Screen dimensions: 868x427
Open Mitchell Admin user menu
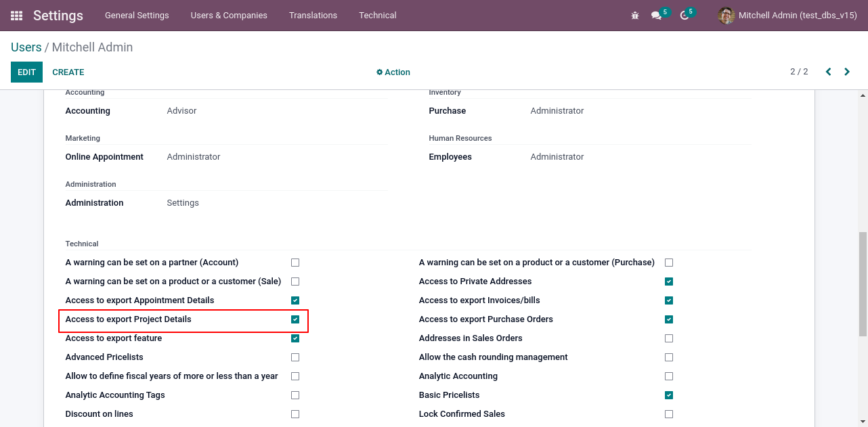787,16
